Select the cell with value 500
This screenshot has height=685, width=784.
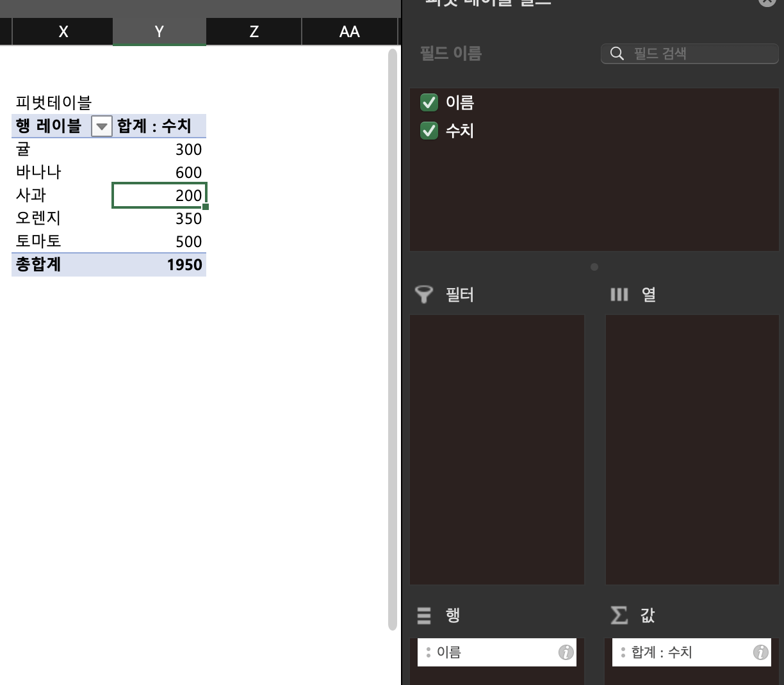coord(159,241)
